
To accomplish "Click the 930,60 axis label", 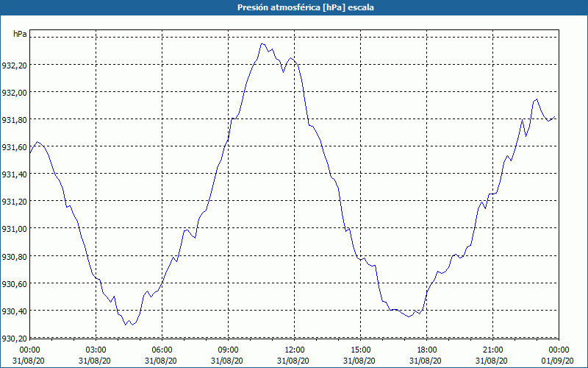I will 15,284.
